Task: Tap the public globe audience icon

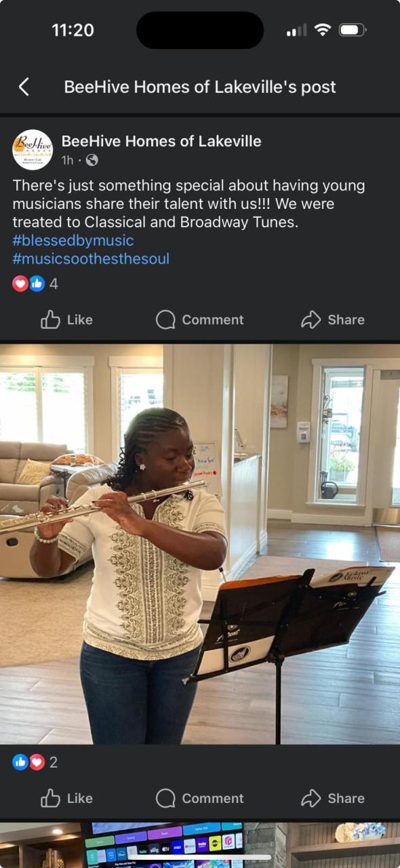Action: (x=92, y=160)
